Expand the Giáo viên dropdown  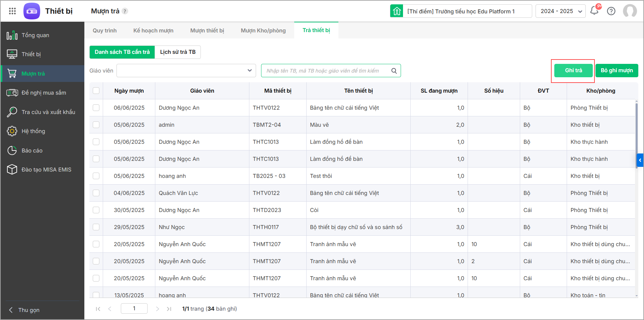pyautogui.click(x=249, y=71)
